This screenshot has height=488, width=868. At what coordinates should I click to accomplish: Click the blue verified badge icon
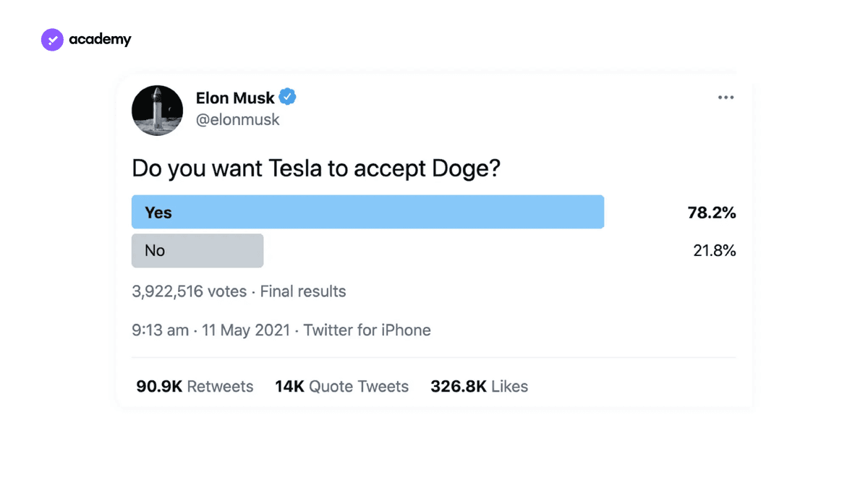point(288,97)
